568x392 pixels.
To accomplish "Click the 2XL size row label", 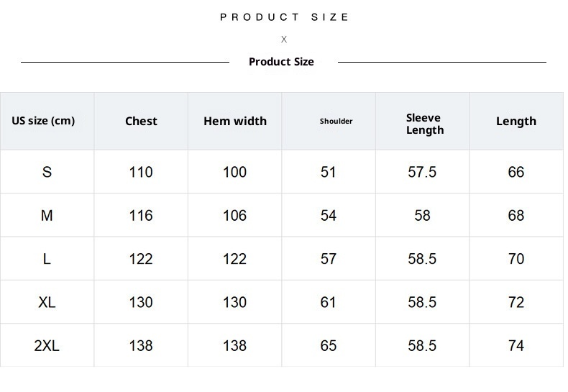I will [x=47, y=346].
